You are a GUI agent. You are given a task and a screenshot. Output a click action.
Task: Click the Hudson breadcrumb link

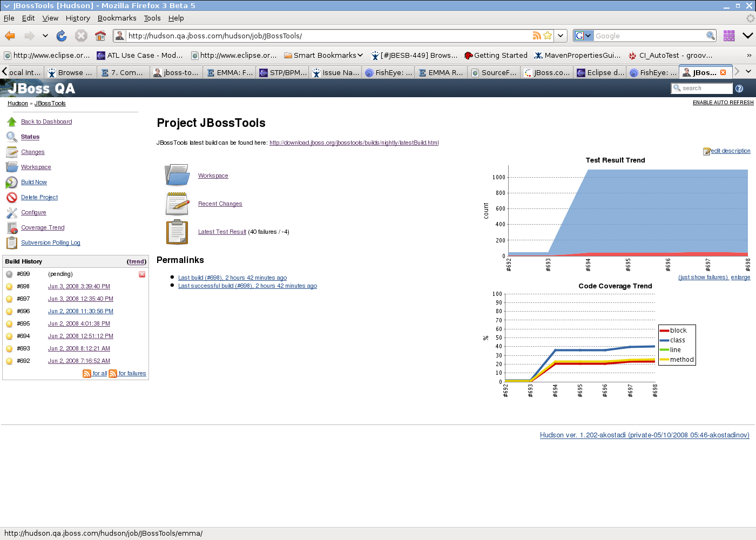(x=18, y=104)
